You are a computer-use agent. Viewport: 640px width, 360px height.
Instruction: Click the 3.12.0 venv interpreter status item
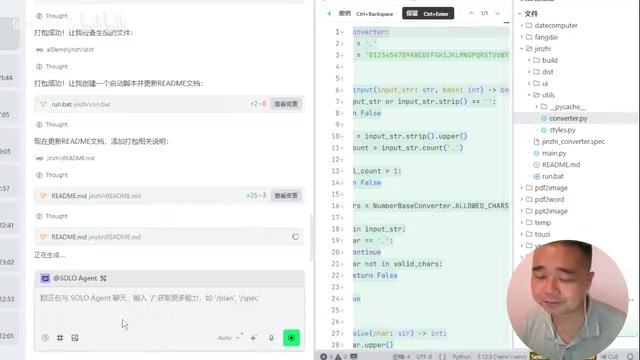(x=502, y=357)
